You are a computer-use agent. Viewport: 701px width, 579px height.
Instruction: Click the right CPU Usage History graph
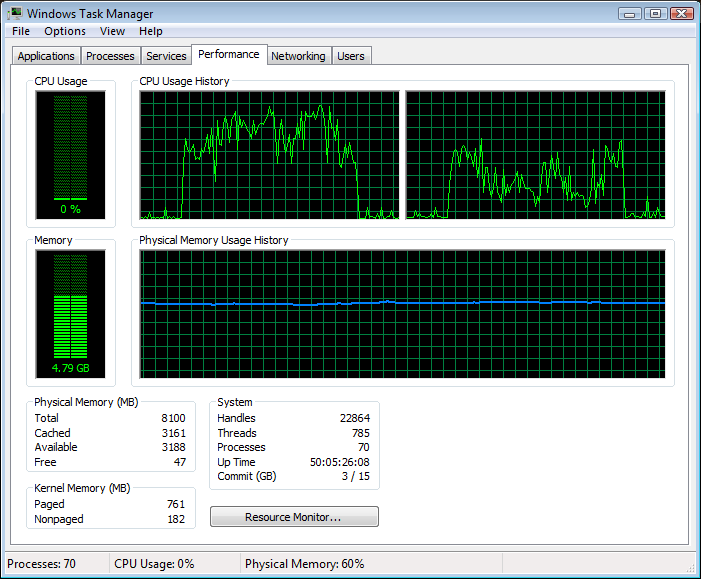(535, 155)
